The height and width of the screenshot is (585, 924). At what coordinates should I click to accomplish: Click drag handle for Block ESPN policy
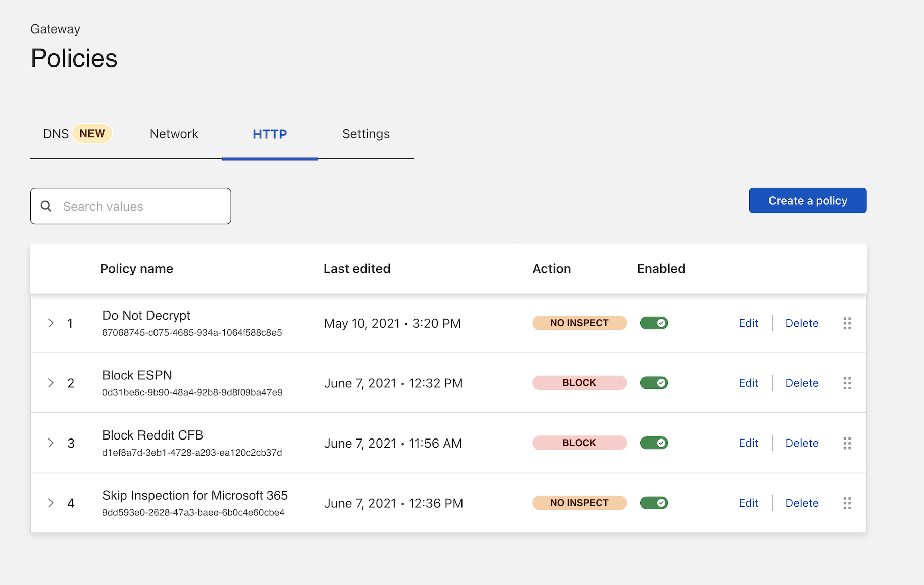(847, 383)
